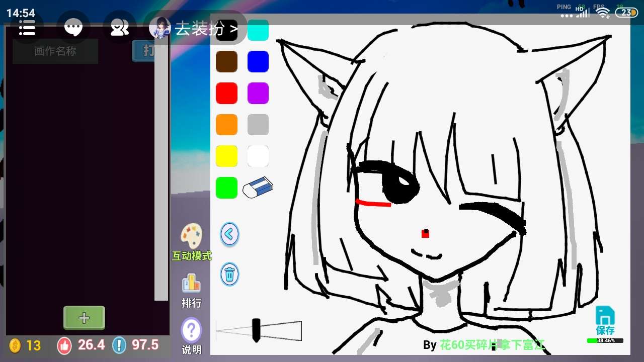This screenshot has height=362, width=644.
Task: Open the friends people icon
Action: click(119, 28)
